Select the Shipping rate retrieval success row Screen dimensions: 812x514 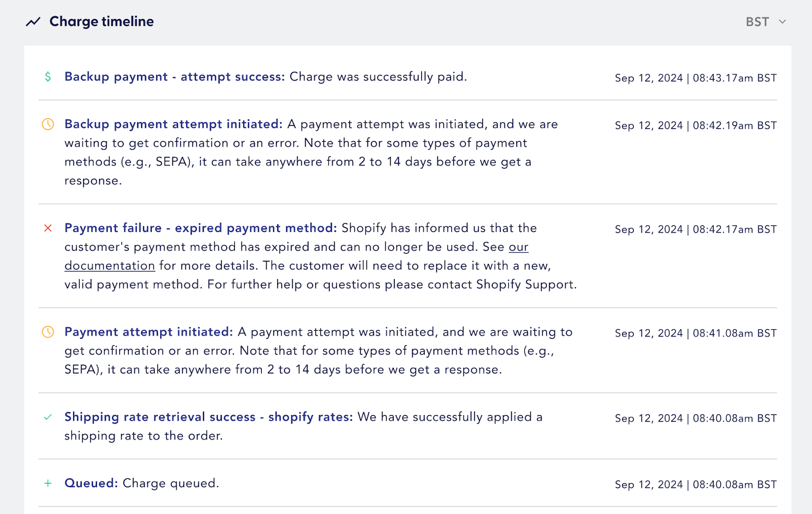pyautogui.click(x=208, y=417)
